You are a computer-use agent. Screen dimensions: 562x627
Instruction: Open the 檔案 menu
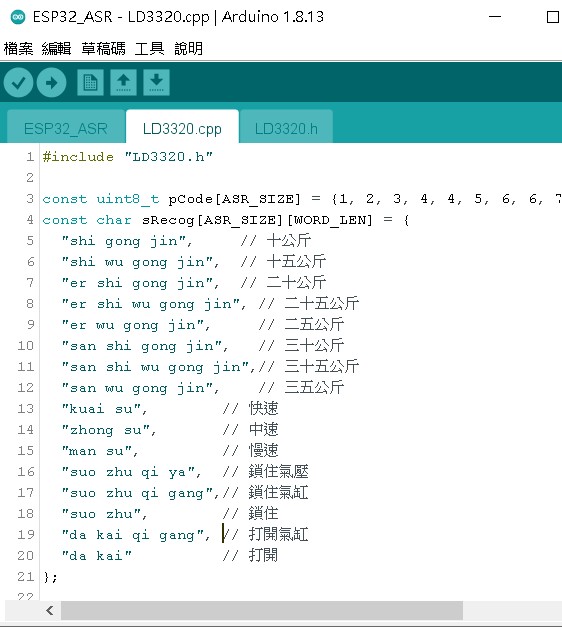[x=18, y=48]
